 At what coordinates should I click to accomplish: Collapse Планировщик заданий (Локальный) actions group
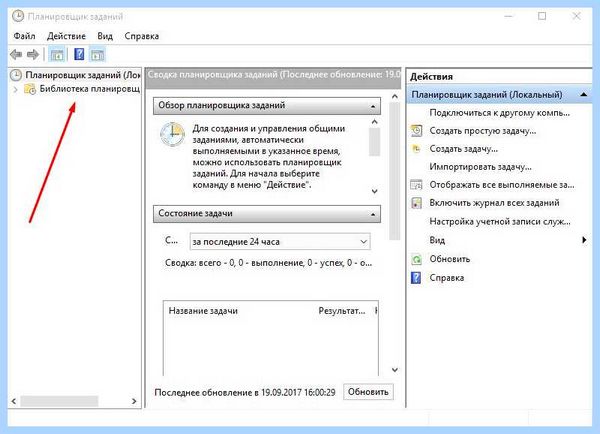pos(584,94)
